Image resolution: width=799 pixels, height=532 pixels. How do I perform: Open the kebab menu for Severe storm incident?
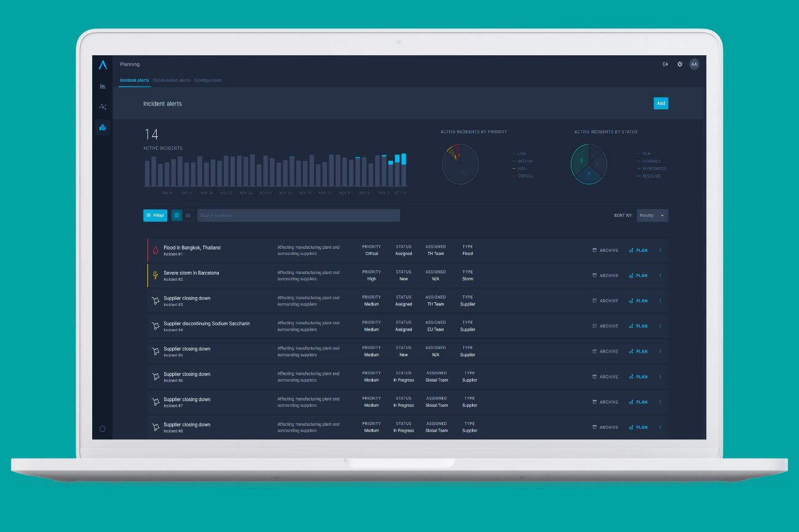660,276
